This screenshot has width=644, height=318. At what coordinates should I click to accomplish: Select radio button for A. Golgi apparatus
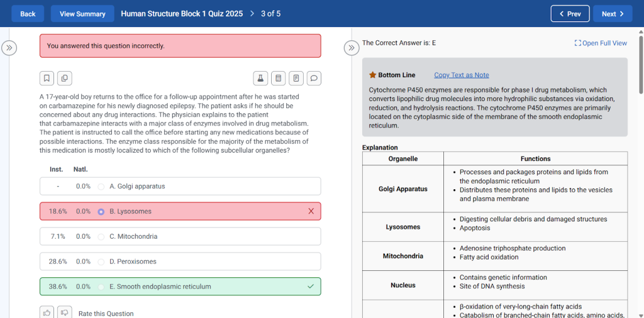point(101,187)
